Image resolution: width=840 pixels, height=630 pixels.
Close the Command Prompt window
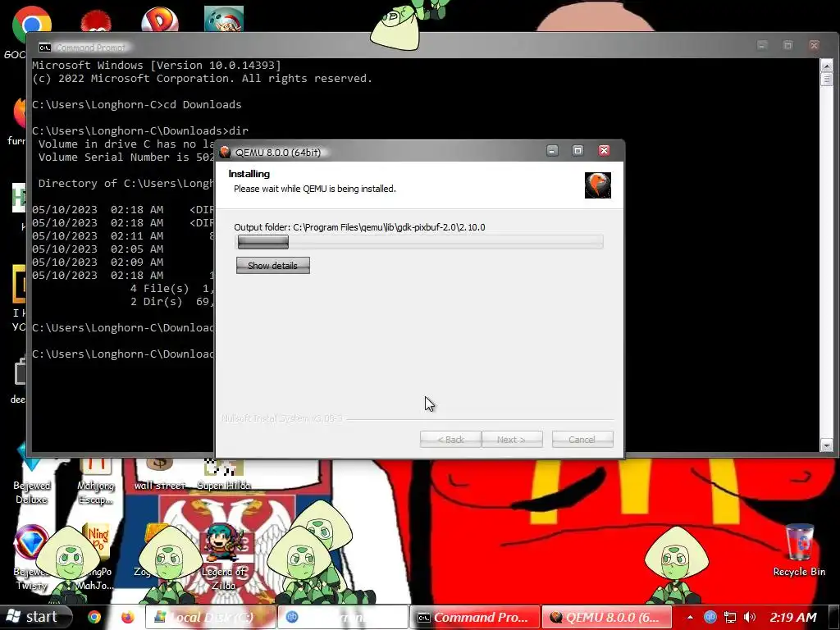tap(814, 46)
